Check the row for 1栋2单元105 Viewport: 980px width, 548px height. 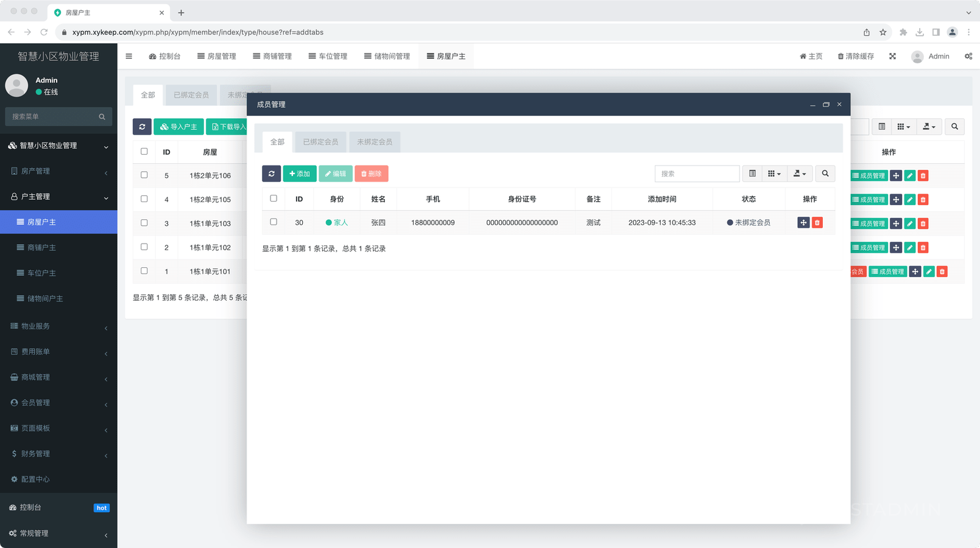144,199
